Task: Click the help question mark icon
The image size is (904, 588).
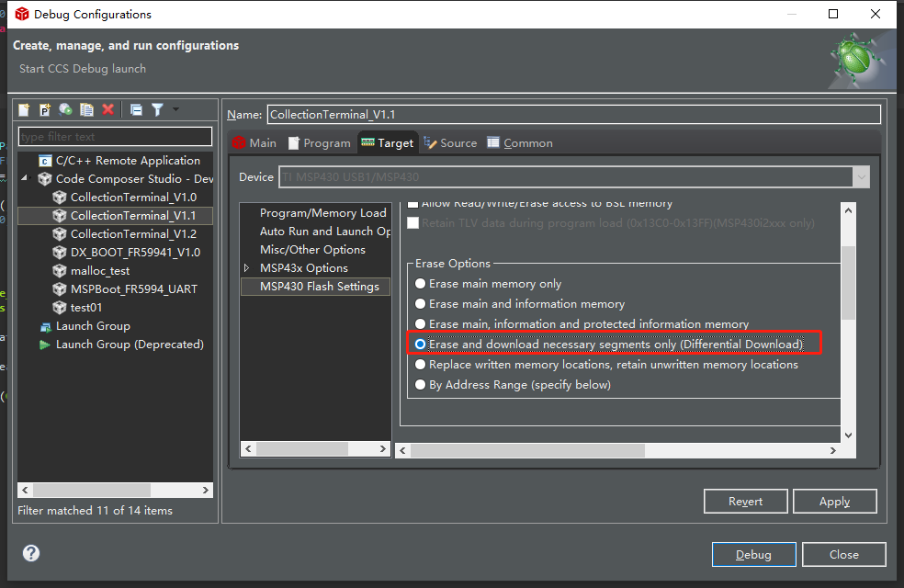Action: (31, 553)
